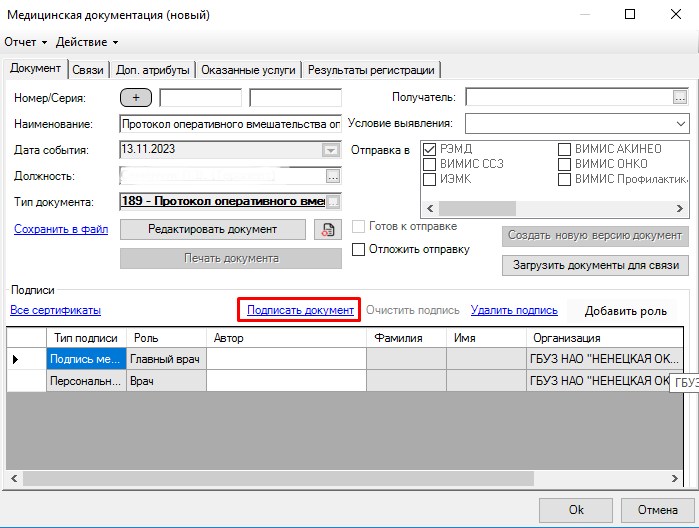Viewport: 699px width, 528px height.
Task: Maximize the Медицинская документация window
Action: [630, 14]
